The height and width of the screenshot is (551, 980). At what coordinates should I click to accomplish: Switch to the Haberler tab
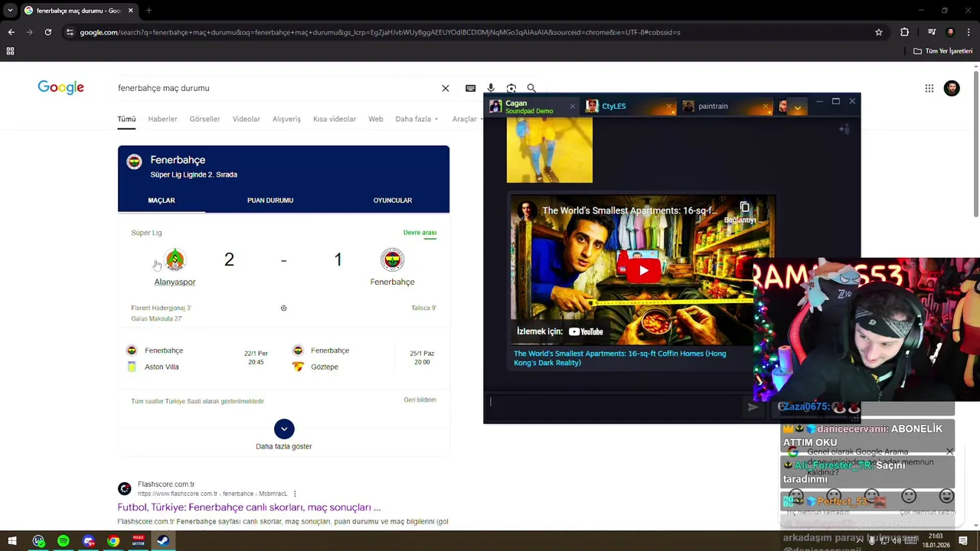[162, 119]
